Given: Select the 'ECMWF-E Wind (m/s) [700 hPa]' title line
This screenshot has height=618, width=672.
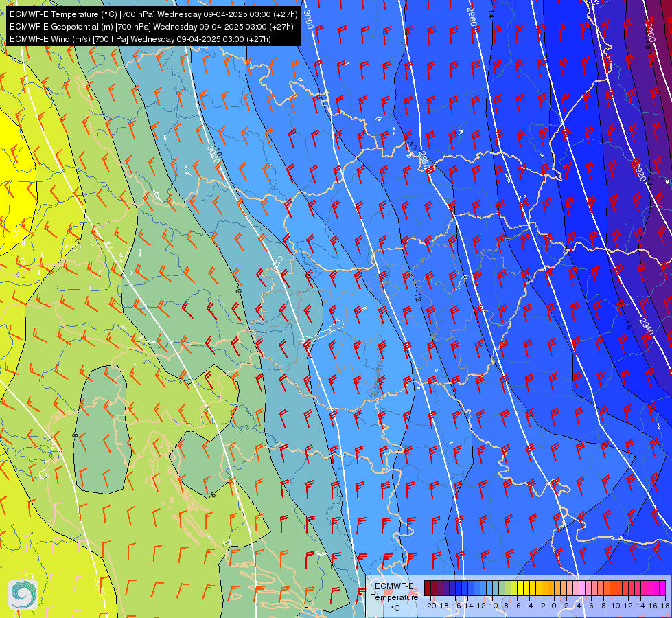Looking at the screenshot, I should 140,39.
